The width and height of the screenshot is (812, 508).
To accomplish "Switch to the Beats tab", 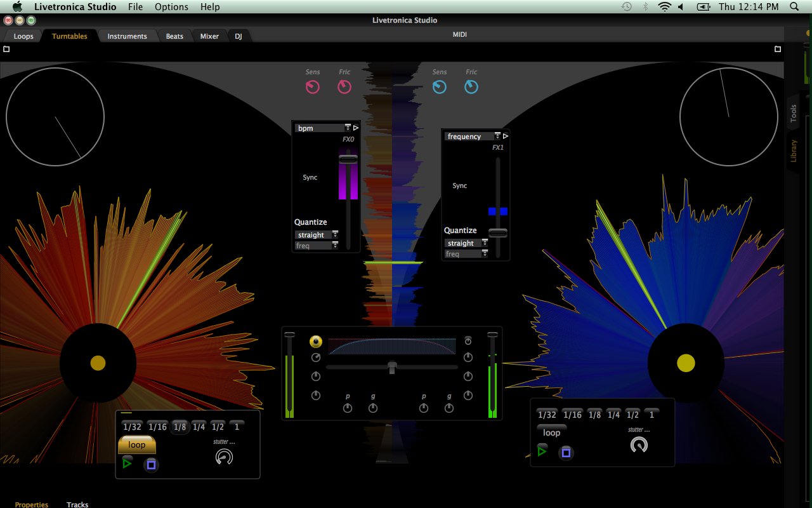I will coord(174,36).
